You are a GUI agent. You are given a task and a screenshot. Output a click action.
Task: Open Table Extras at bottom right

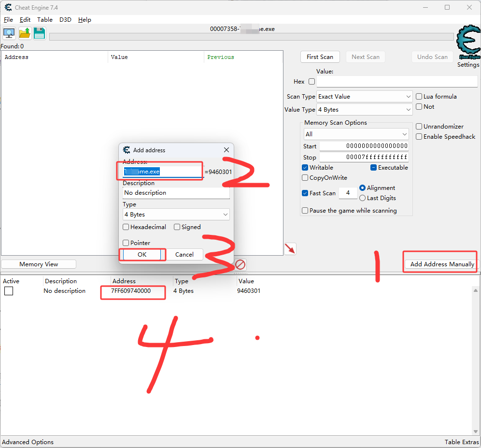point(462,442)
